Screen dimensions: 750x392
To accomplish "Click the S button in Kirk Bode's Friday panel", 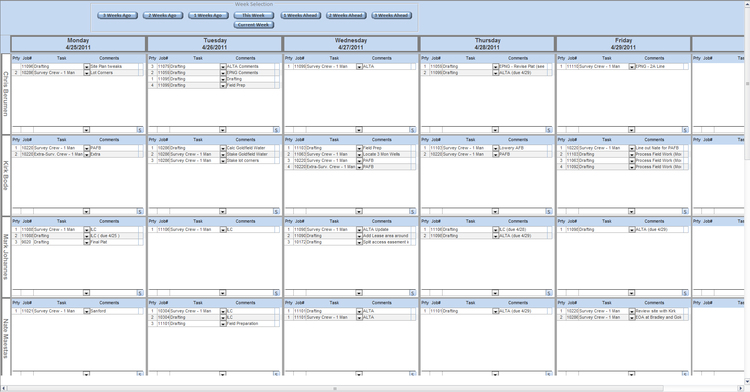I will [685, 211].
